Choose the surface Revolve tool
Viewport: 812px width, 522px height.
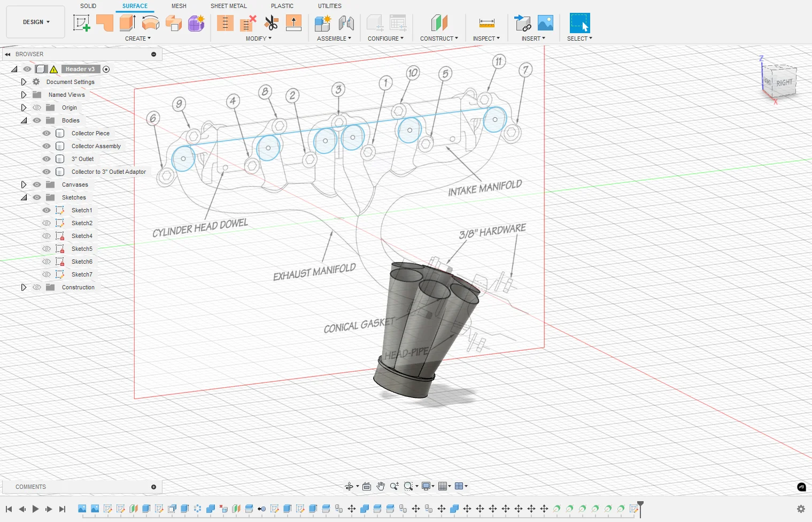(151, 23)
